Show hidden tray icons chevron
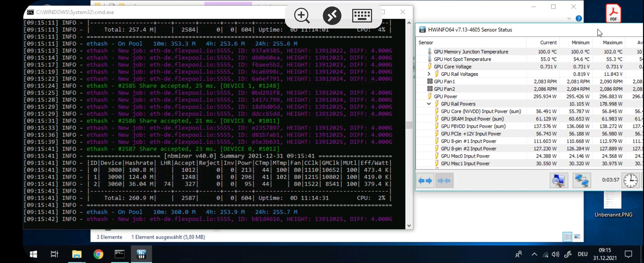Screen dimensions: 644x263 pos(534,254)
